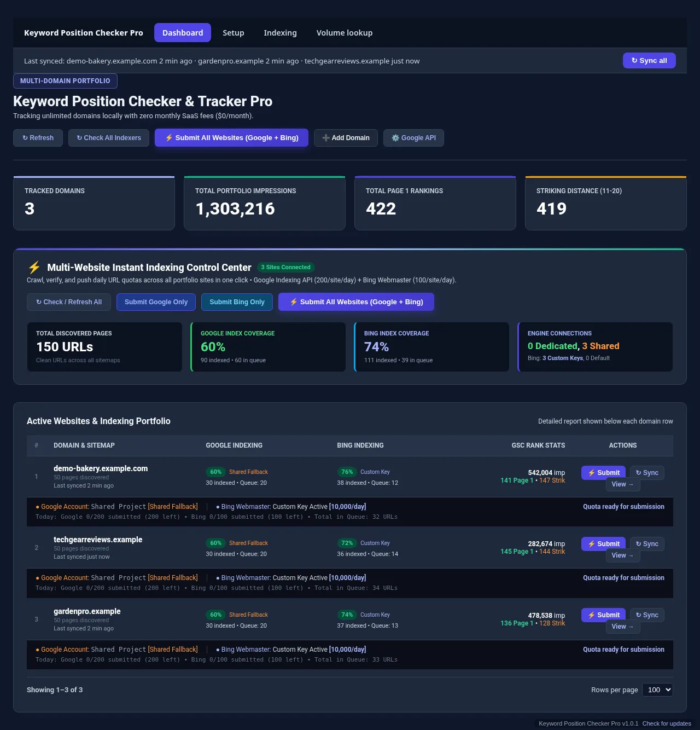Click the Tracked Domains card
The width and height of the screenshot is (700, 730).
point(94,203)
